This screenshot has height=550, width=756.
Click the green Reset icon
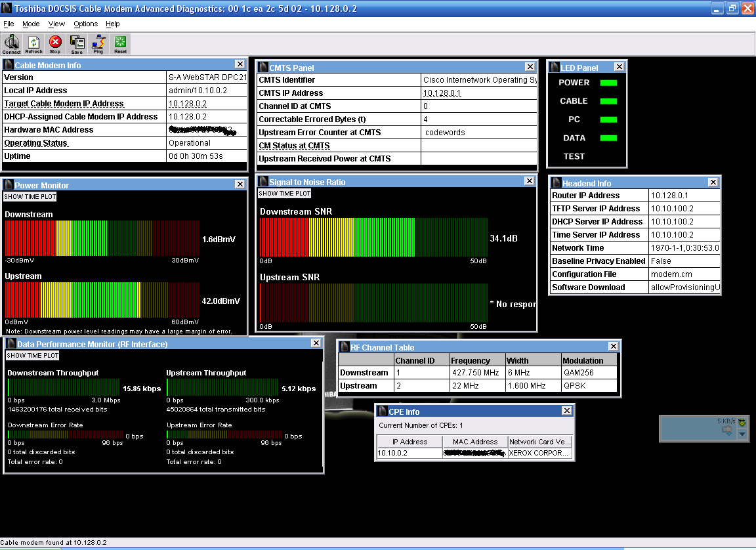[121, 44]
